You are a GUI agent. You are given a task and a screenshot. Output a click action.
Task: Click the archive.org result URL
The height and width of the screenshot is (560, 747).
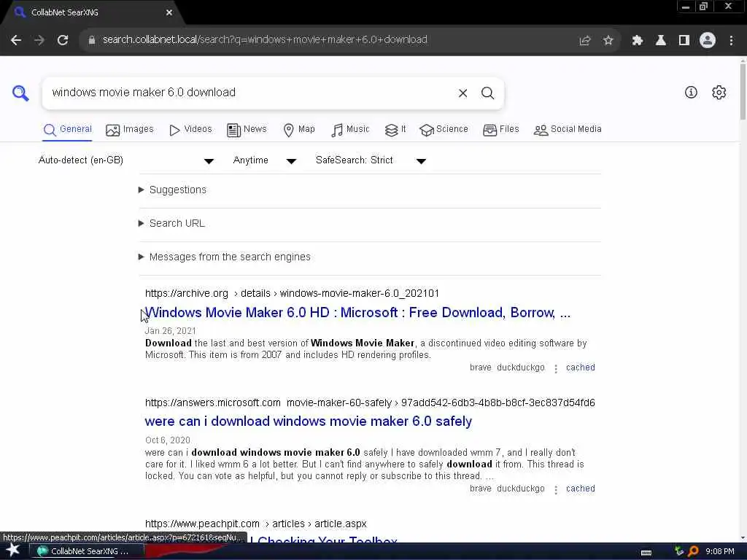(292, 293)
